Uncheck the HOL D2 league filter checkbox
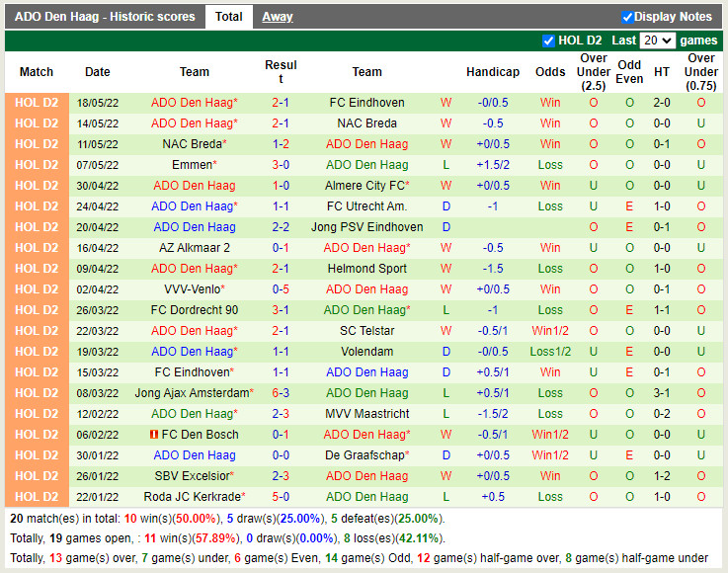The height and width of the screenshot is (573, 728). tap(549, 41)
